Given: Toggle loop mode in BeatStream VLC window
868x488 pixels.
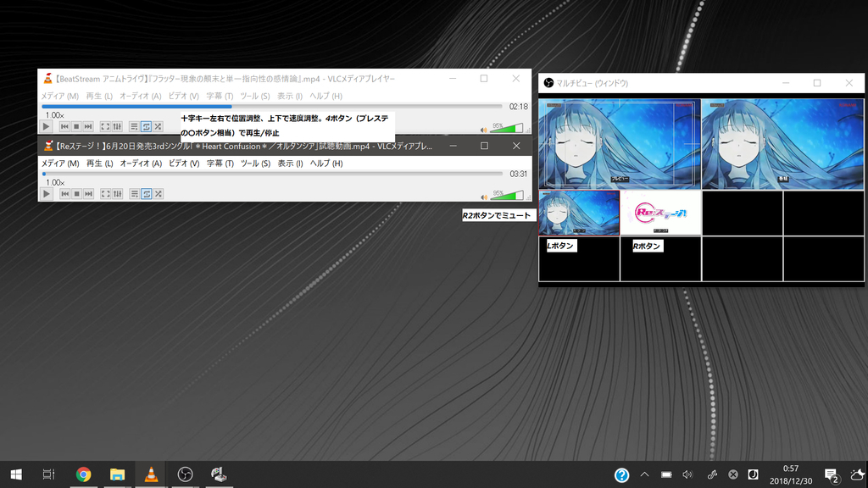Looking at the screenshot, I should (x=146, y=127).
